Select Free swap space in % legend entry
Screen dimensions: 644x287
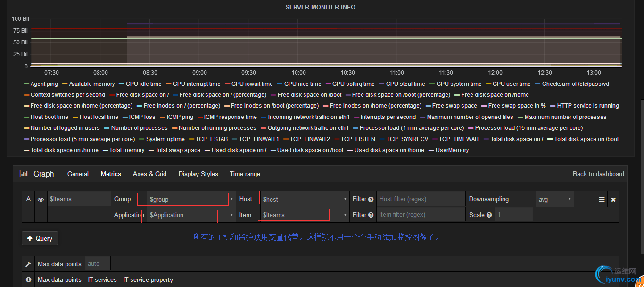click(x=517, y=106)
